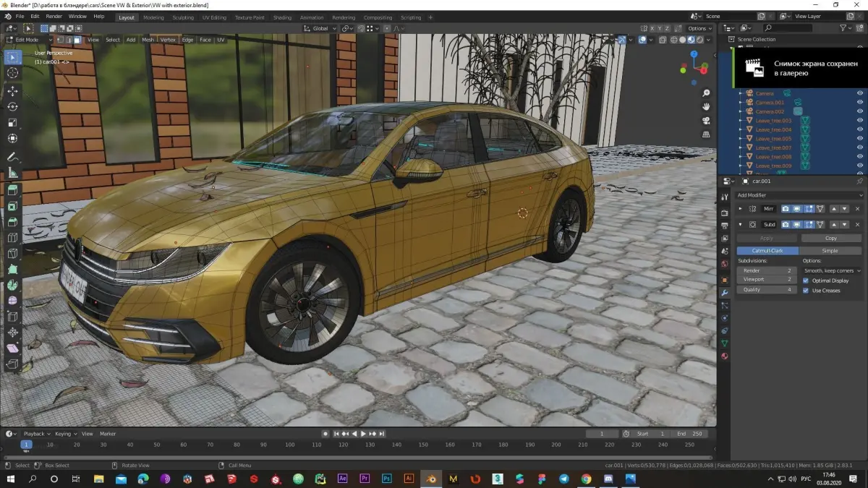
Task: Switch to the Sculpting workspace tab
Action: [183, 17]
